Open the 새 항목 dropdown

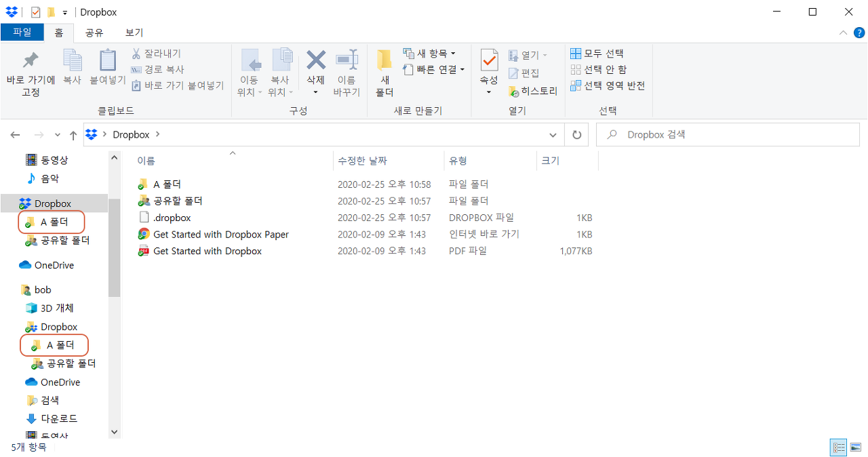pos(429,53)
